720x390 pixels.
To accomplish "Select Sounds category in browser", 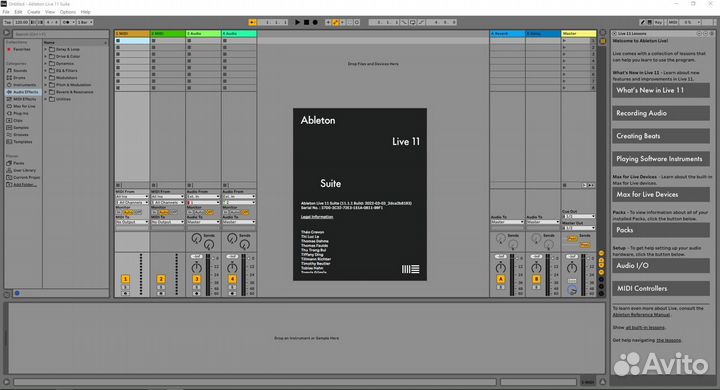I will [20, 71].
